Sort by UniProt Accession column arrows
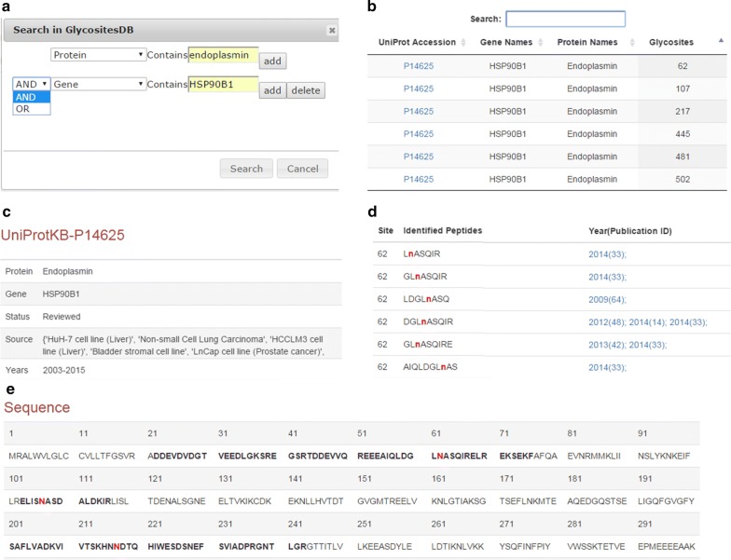Viewport: 731px width, 560px height. [x=463, y=43]
